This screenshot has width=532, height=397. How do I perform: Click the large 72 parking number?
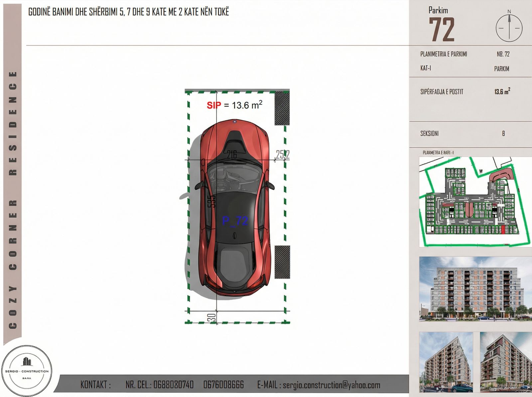[x=441, y=30]
